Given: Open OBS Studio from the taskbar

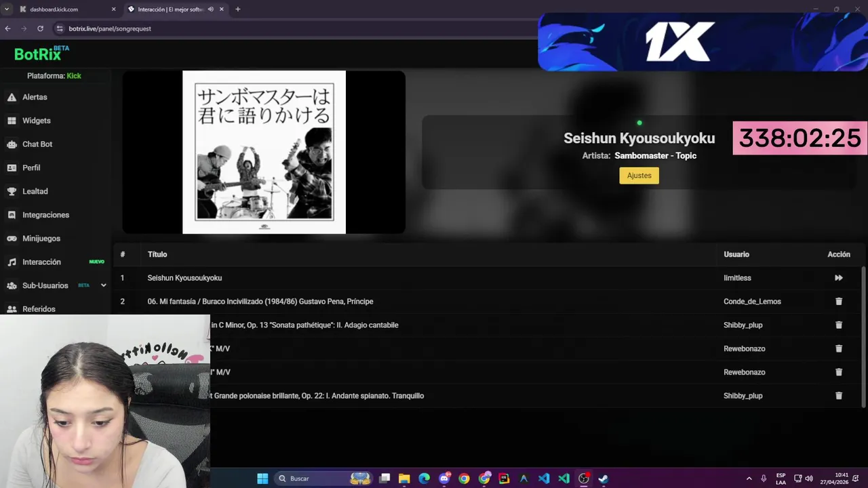Looking at the screenshot, I should click(584, 479).
